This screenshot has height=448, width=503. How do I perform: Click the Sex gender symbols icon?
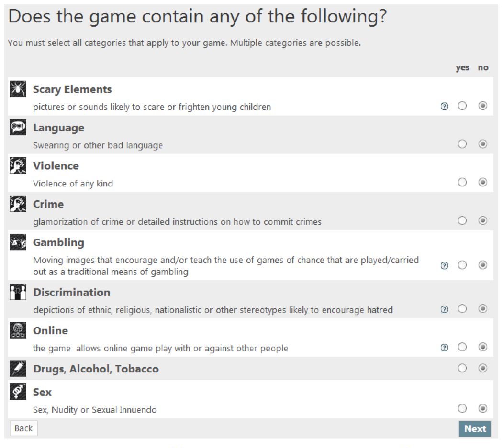point(18,392)
